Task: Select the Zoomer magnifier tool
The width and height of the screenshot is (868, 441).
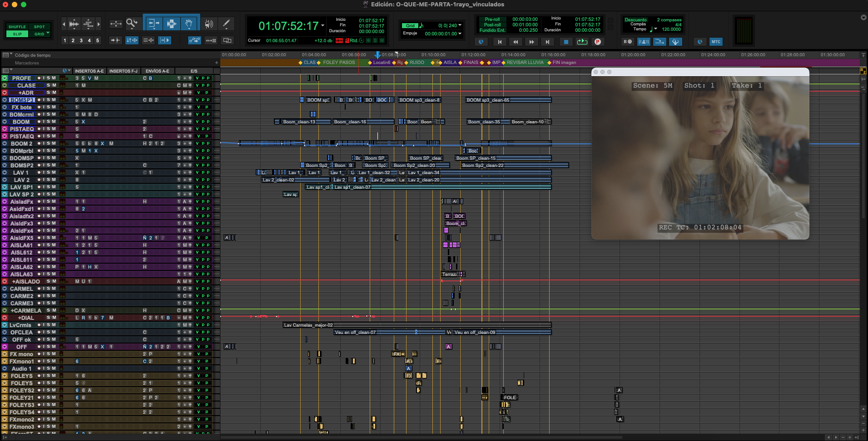Action: pyautogui.click(x=132, y=24)
